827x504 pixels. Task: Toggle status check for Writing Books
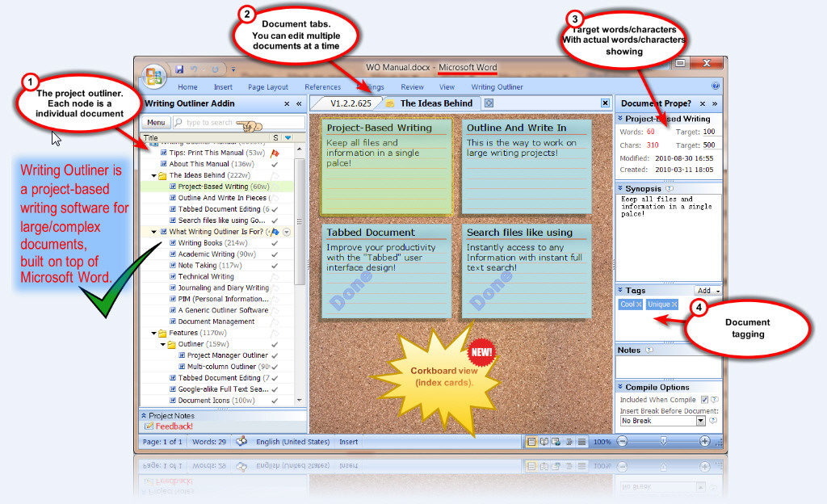click(275, 243)
